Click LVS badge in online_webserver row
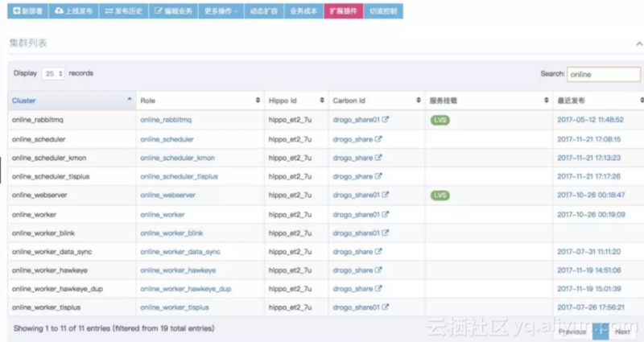Image resolution: width=644 pixels, height=342 pixels. (440, 195)
